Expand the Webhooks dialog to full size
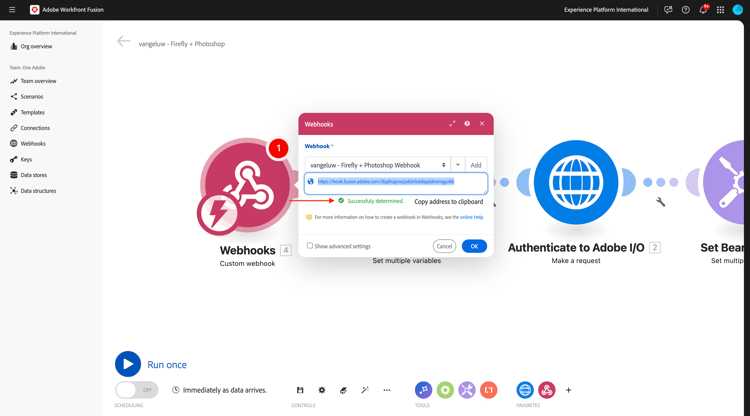Viewport: 750px width, 416px height. (452, 124)
